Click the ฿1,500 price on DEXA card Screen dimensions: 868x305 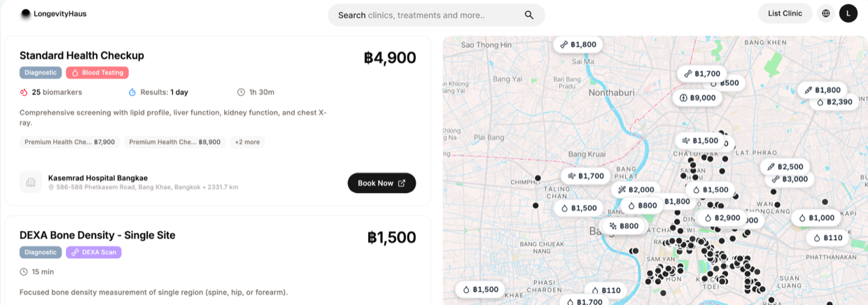click(x=392, y=237)
